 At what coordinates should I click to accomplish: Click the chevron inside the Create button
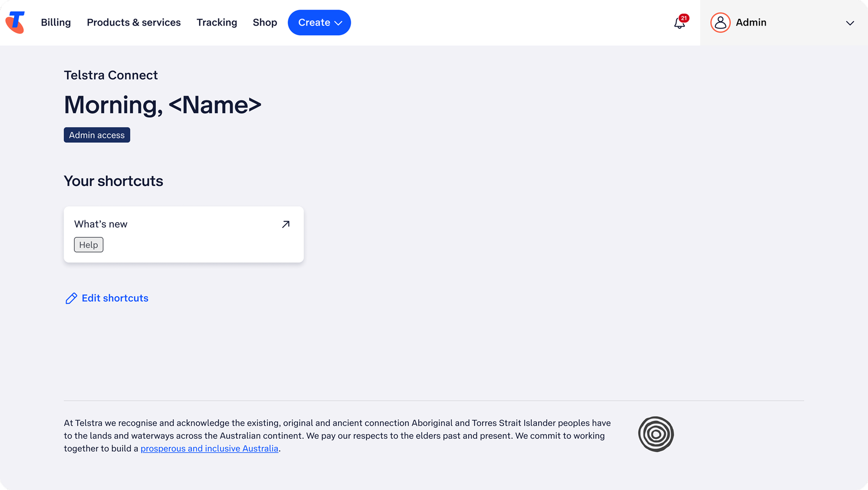click(339, 23)
